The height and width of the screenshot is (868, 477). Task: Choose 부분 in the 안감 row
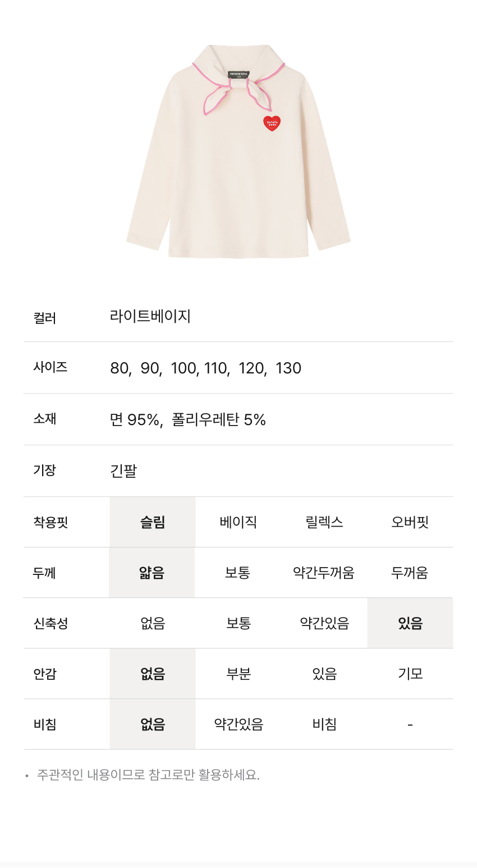click(x=238, y=674)
